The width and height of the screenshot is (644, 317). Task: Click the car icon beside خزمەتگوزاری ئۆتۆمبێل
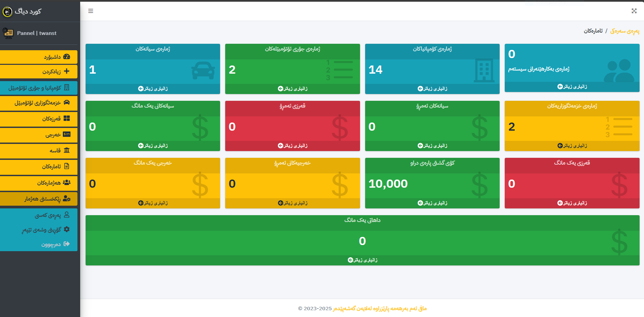[x=67, y=102]
